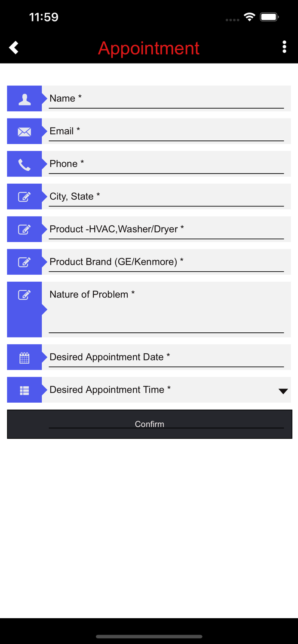Click into the City, State field
Viewport: 298px width, 644px height.
click(166, 197)
